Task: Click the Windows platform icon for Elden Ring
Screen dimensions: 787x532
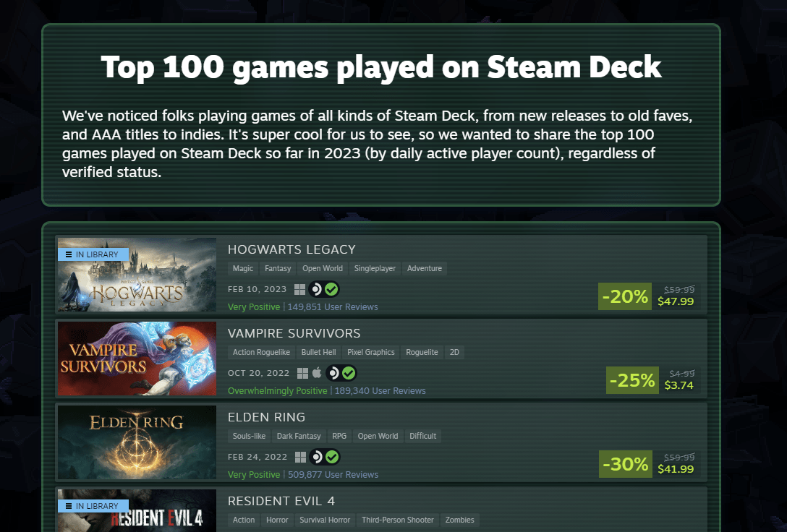Action: point(302,457)
